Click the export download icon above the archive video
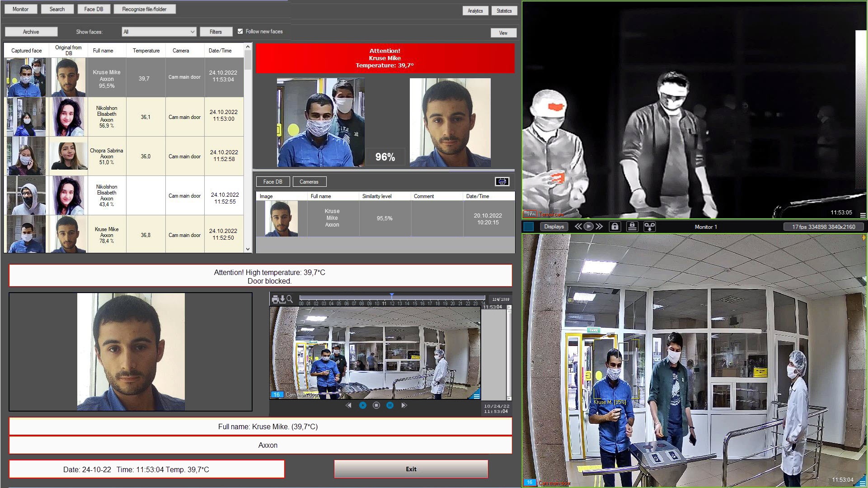Image resolution: width=868 pixels, height=488 pixels. tap(282, 299)
